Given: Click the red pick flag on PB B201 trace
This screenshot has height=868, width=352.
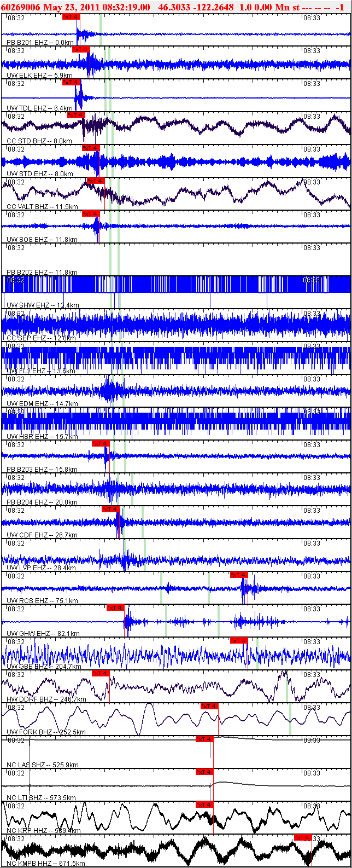Looking at the screenshot, I should pos(71,16).
